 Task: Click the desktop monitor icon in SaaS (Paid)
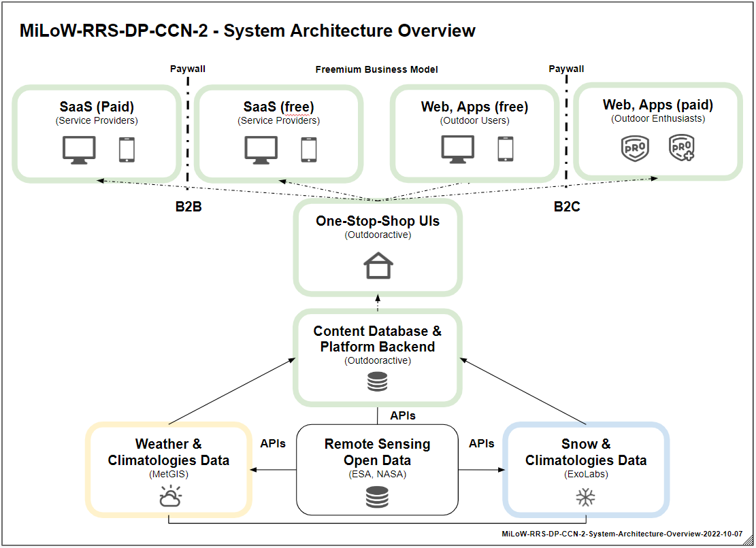[79, 150]
